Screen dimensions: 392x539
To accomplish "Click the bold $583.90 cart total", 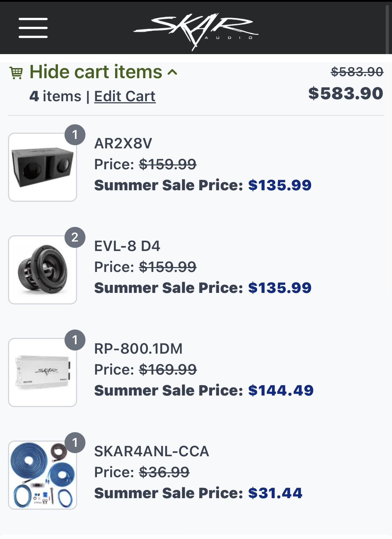I will 345,94.
